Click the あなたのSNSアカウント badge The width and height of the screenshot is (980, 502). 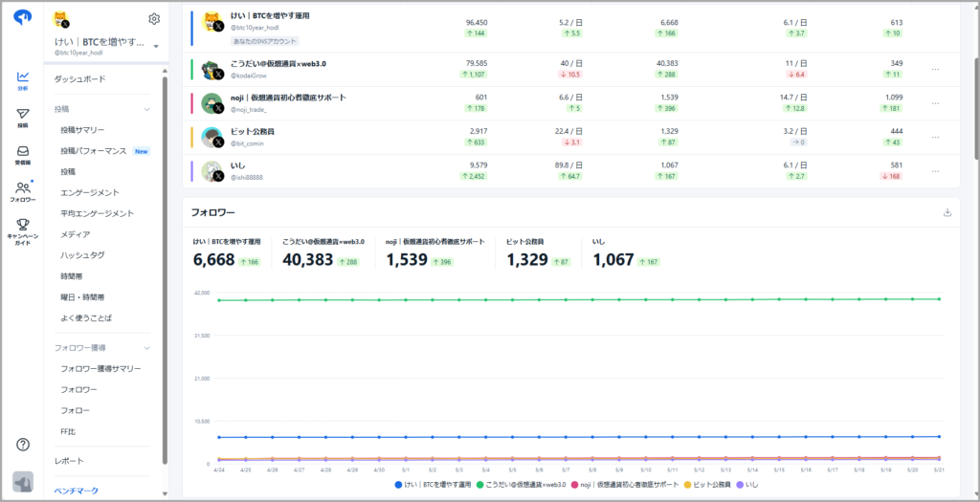point(265,41)
